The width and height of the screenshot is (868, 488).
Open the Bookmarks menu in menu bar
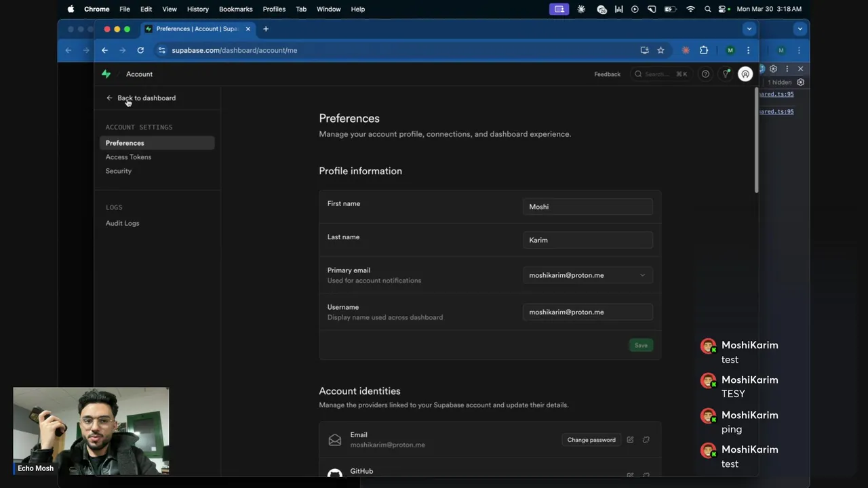(235, 9)
